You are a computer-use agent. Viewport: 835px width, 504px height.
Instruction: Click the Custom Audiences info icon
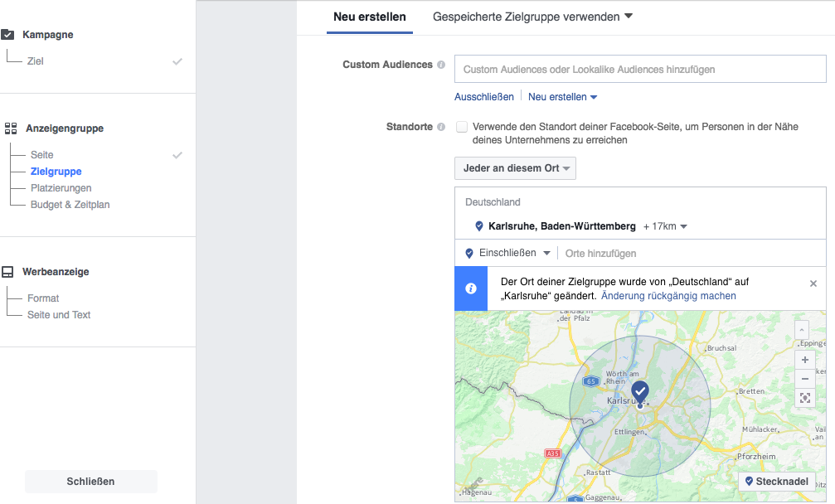(441, 65)
